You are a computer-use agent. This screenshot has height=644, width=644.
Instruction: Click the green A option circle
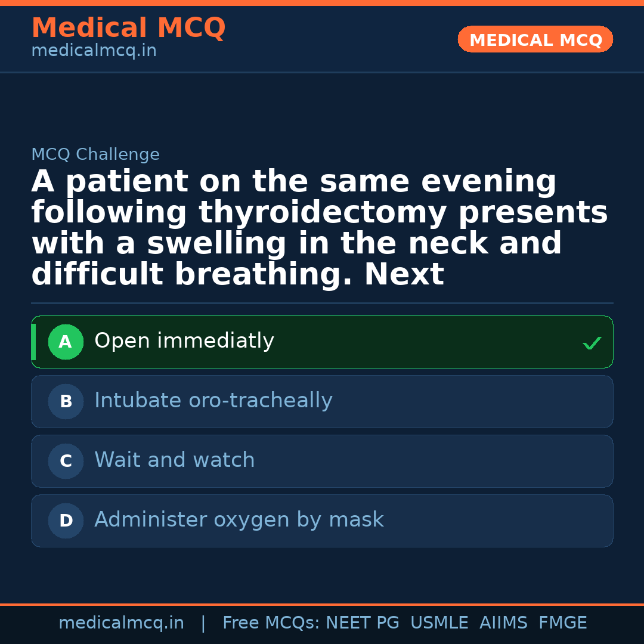click(66, 342)
